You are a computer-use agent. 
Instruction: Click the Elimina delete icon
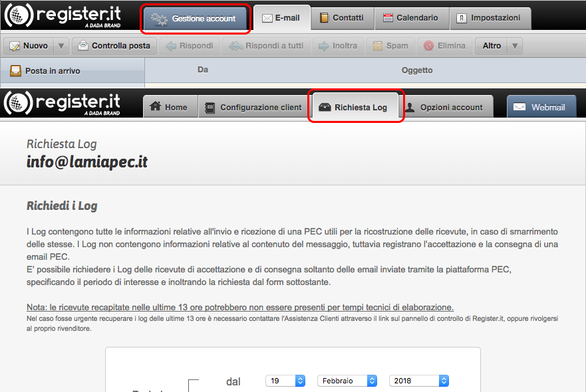pyautogui.click(x=429, y=46)
